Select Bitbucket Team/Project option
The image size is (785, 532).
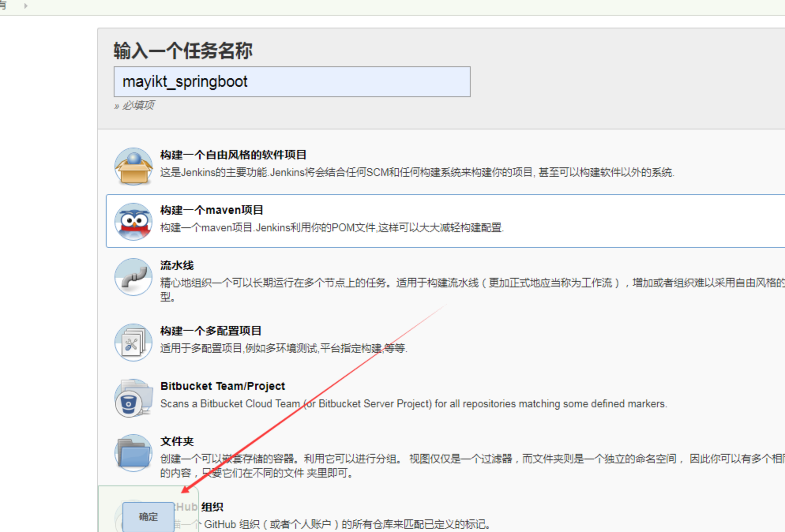[x=222, y=386]
